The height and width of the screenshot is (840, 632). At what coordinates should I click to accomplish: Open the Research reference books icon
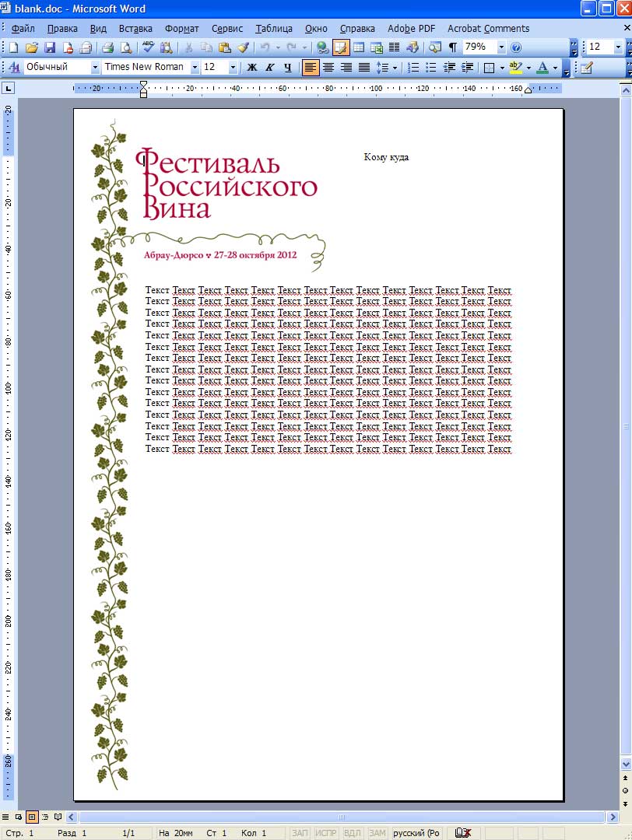coord(167,47)
